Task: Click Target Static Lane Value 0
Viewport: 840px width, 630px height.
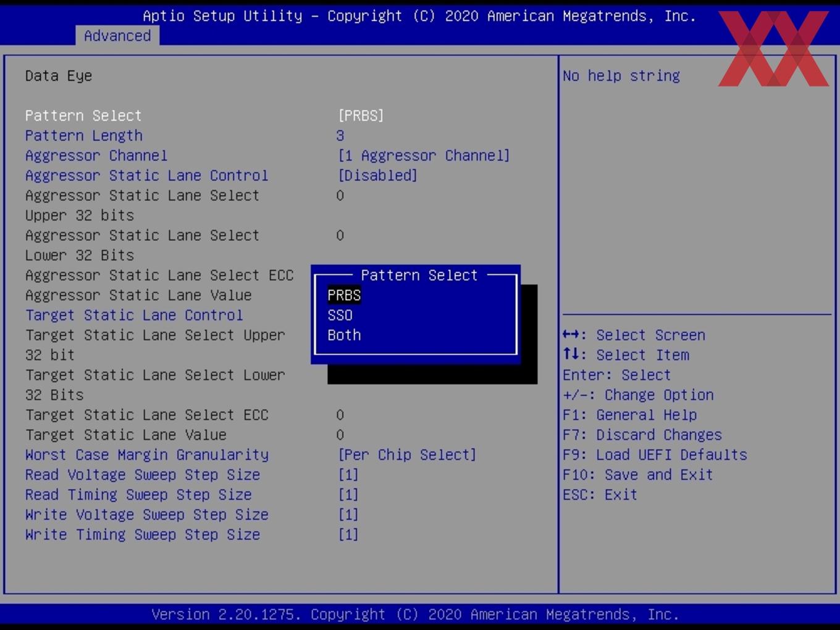Action: pyautogui.click(x=340, y=435)
